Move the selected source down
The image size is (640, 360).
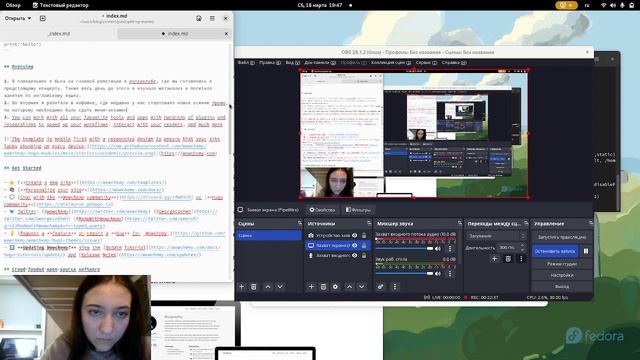click(362, 287)
